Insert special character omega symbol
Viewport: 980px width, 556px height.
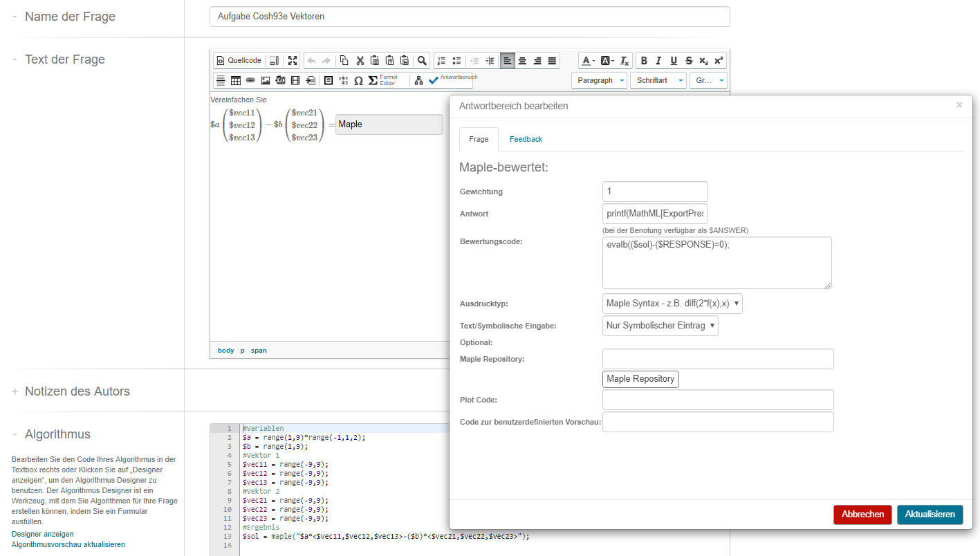358,81
